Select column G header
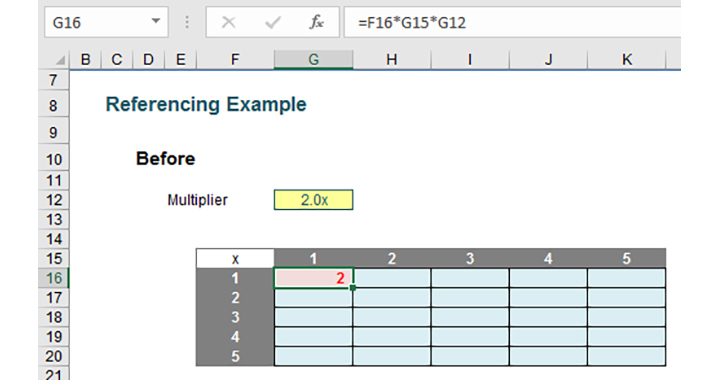The height and width of the screenshot is (380, 720). [x=313, y=60]
